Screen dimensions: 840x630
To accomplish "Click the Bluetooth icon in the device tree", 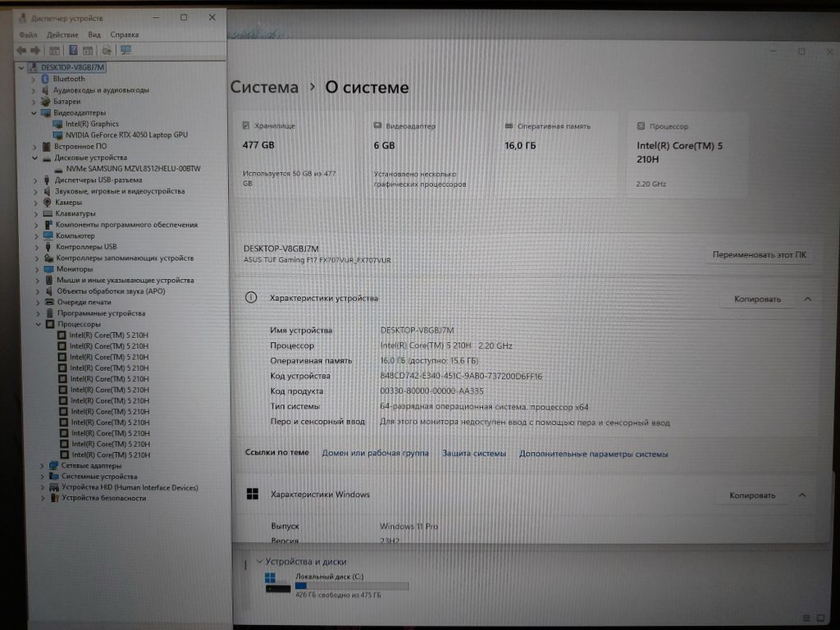I will point(46,79).
